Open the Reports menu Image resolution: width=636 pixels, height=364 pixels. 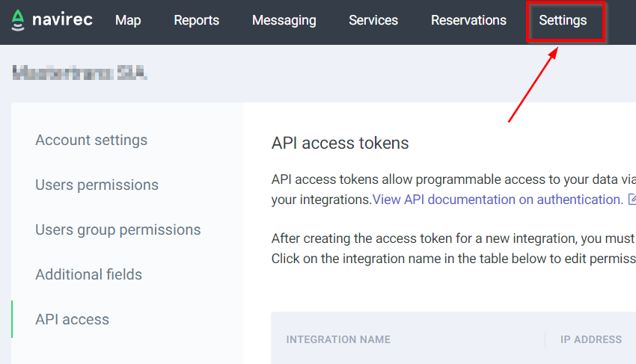(197, 20)
